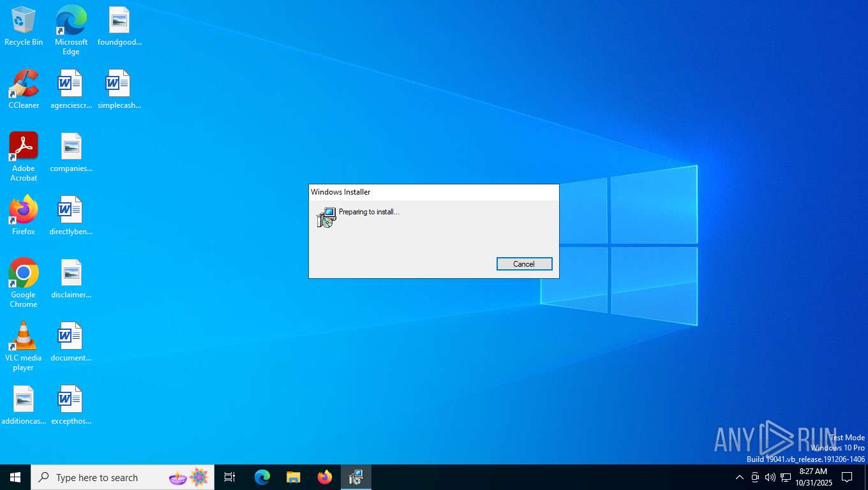Click the 'Preparing to install...' text
The image size is (868, 490).
[369, 212]
